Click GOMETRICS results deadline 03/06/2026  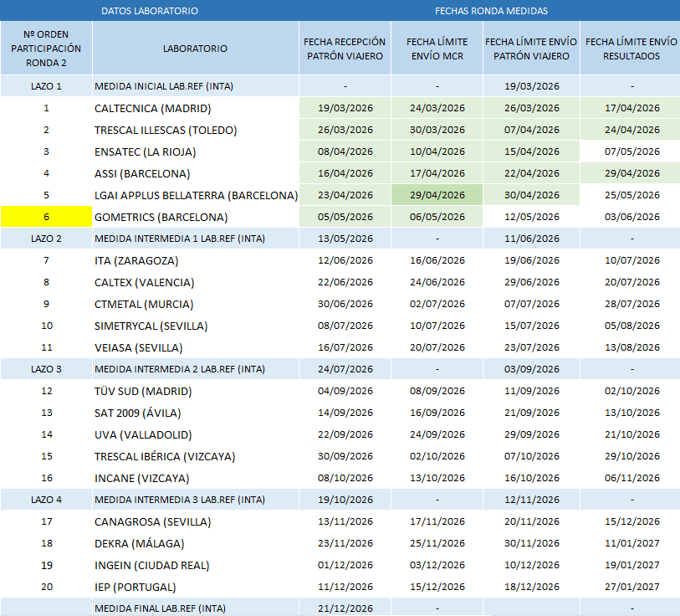(631, 217)
